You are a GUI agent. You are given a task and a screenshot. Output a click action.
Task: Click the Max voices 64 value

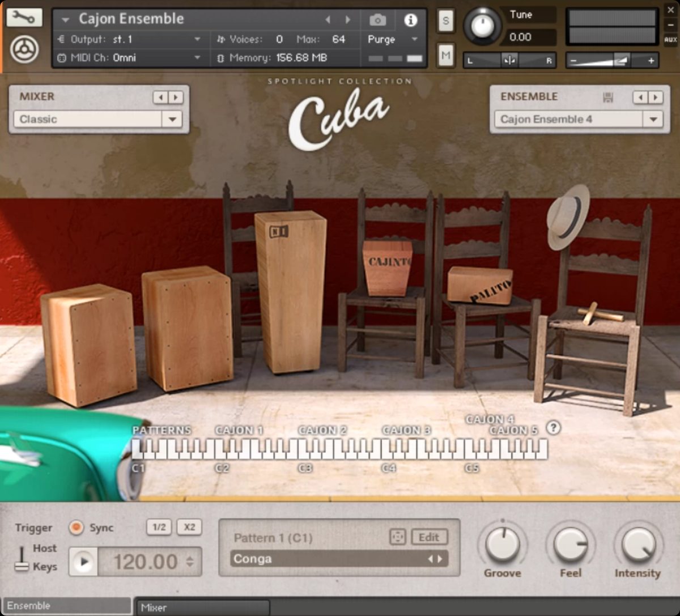coord(338,39)
